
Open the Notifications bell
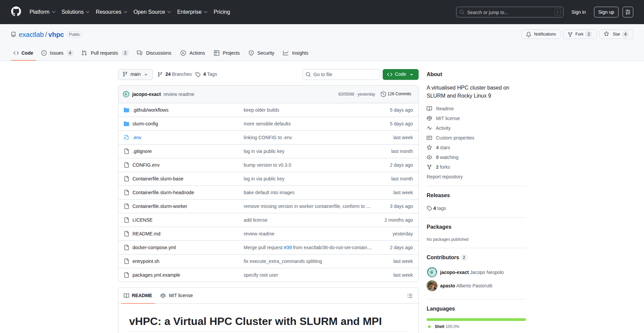pyautogui.click(x=529, y=34)
